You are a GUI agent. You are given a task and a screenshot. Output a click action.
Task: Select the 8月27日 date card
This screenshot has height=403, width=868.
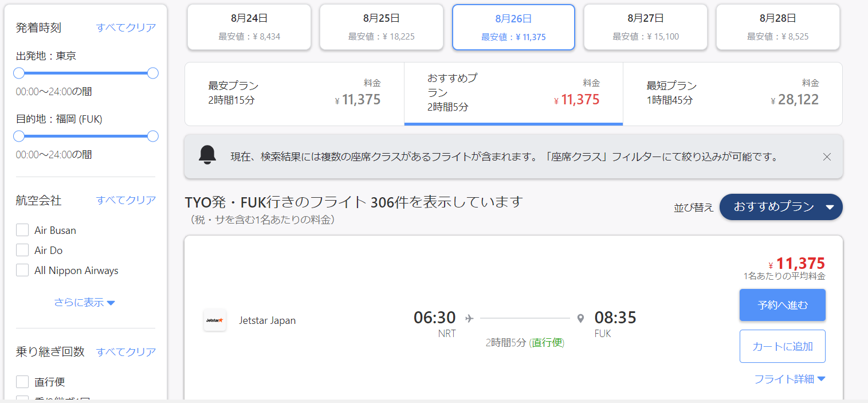pyautogui.click(x=645, y=27)
